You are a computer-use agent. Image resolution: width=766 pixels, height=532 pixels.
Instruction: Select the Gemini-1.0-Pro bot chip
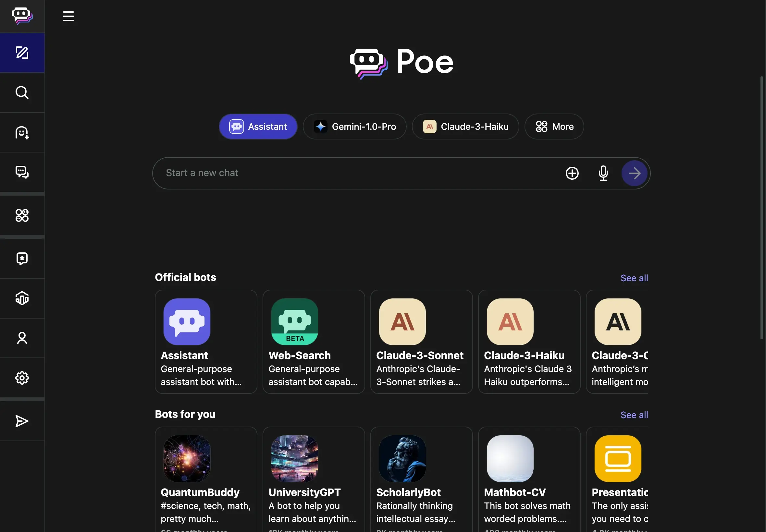(x=354, y=127)
